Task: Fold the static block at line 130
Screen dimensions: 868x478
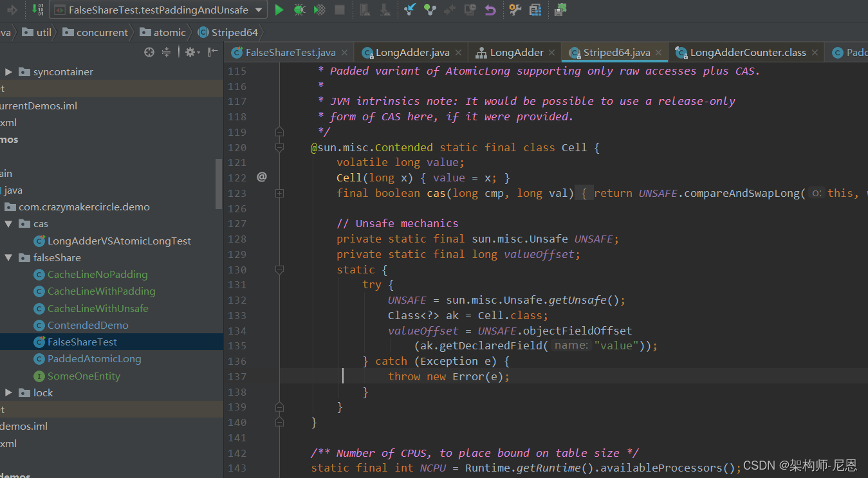Action: tap(279, 270)
